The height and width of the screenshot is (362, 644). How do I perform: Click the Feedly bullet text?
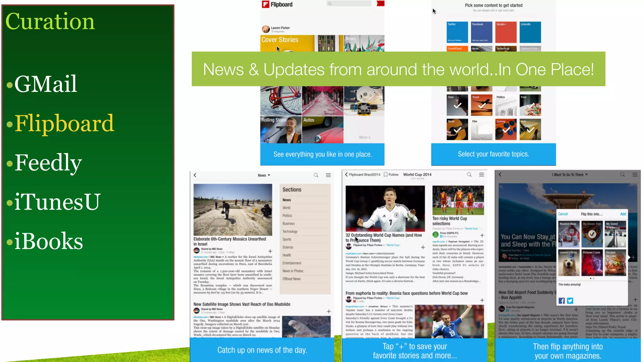[x=48, y=162]
